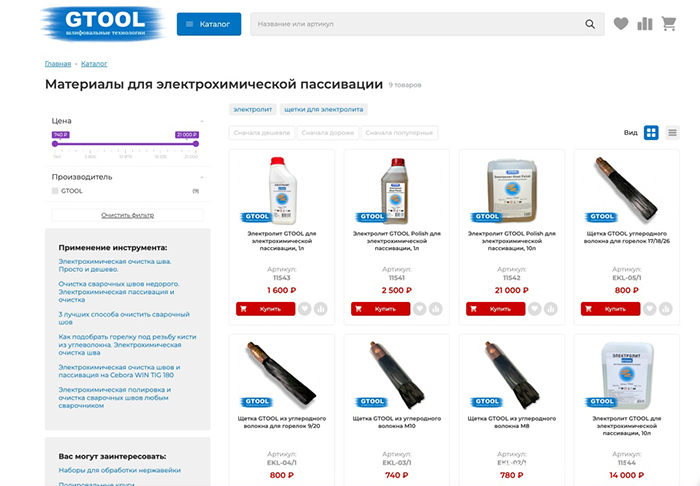The width and height of the screenshot is (700, 486).
Task: Tick the GTOOL manufacturer checkbox
Action: (55, 190)
